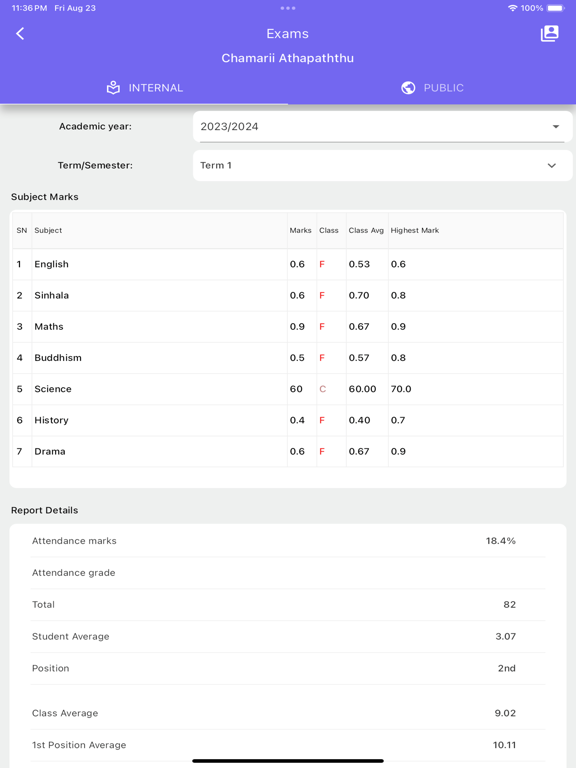This screenshot has height=768, width=576.
Task: Tap the three-dot multitasking indicator
Action: [x=288, y=8]
